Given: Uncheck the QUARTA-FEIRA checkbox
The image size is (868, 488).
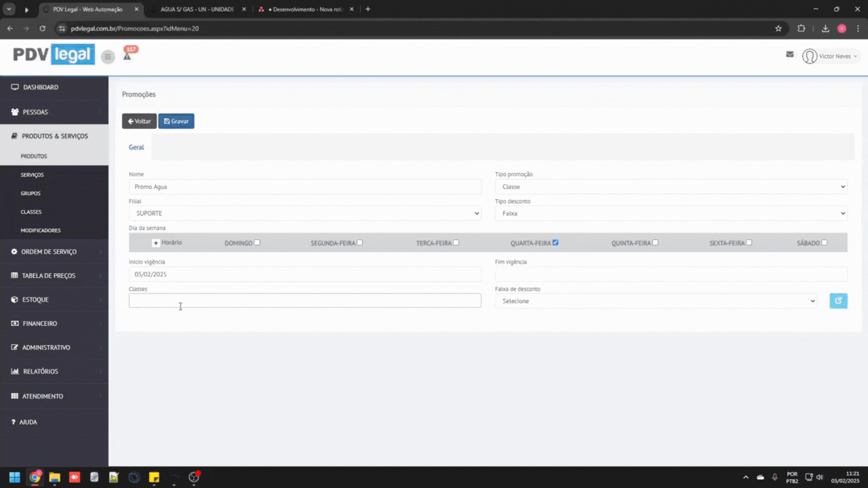Looking at the screenshot, I should [556, 243].
